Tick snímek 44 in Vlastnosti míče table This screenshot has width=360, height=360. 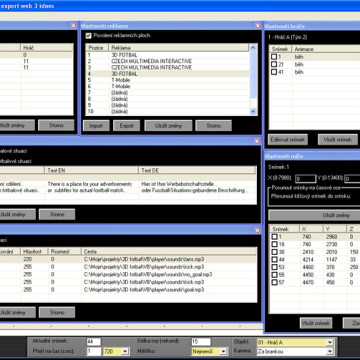click(274, 260)
